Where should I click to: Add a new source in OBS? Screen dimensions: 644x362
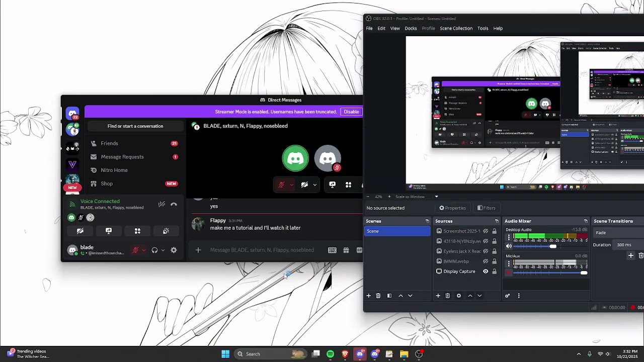[438, 296]
